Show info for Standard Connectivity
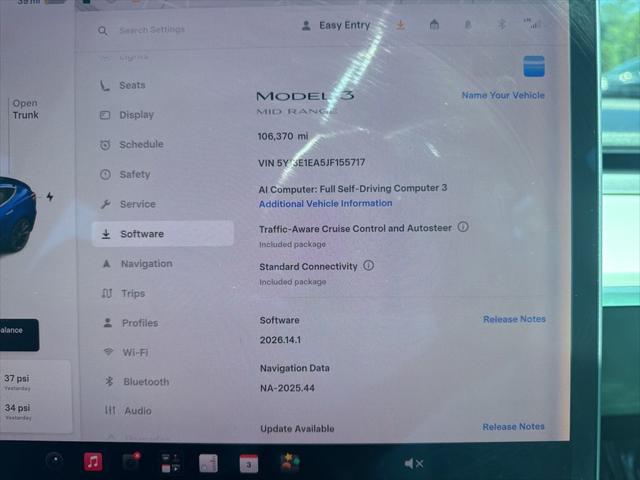 click(369, 266)
